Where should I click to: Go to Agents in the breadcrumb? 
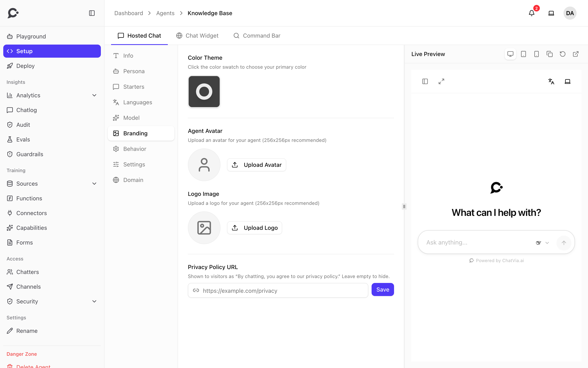(x=165, y=13)
